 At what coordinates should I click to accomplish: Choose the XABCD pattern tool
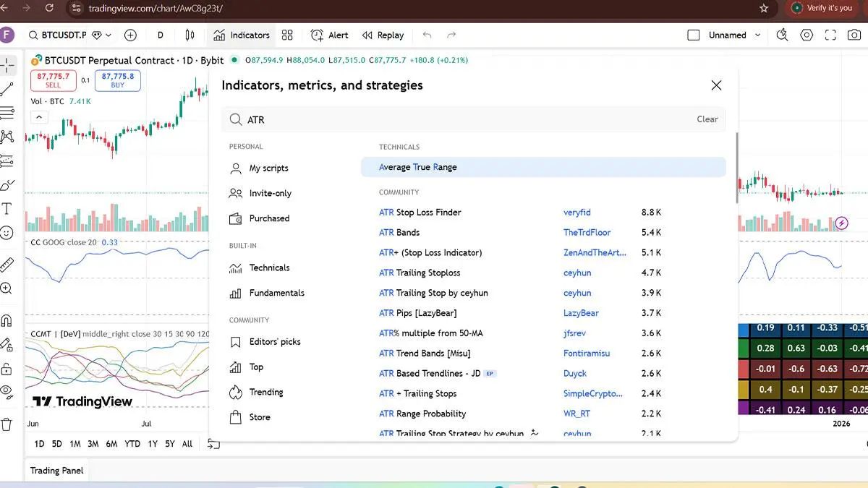point(7,137)
